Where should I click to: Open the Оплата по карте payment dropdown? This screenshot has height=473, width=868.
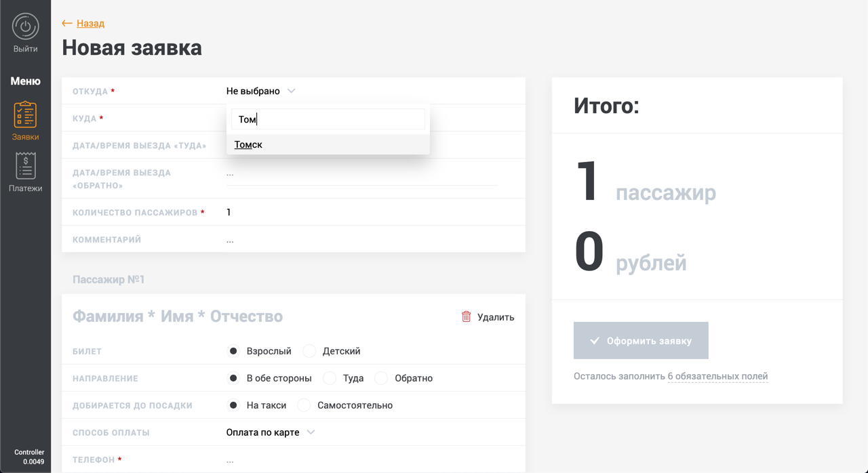click(271, 432)
